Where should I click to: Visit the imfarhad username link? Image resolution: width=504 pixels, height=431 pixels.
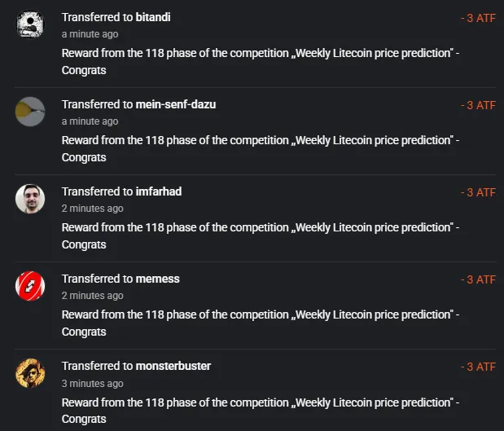[x=159, y=191]
